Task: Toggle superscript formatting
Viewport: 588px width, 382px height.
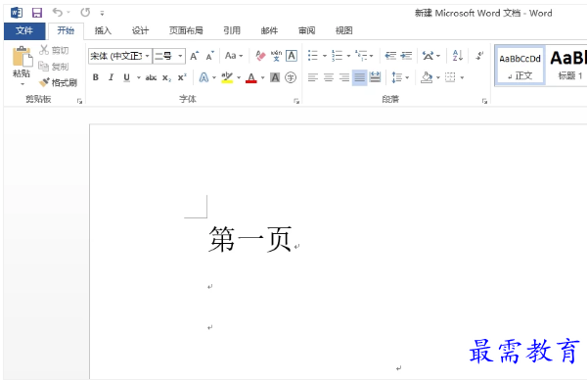Action: click(x=182, y=77)
